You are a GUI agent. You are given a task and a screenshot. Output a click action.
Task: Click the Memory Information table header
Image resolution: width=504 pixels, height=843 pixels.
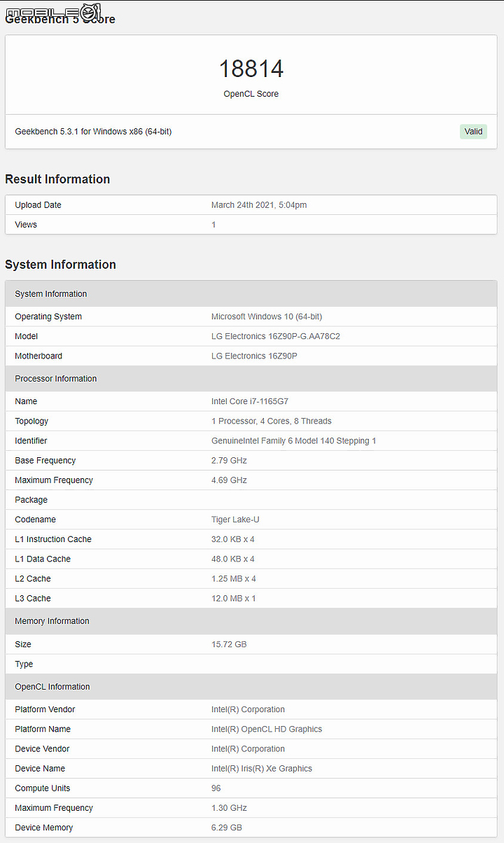point(52,621)
